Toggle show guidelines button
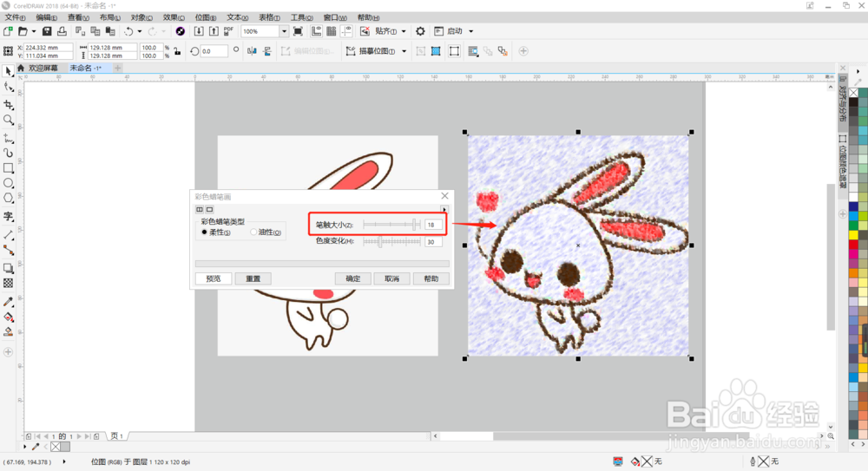The width and height of the screenshot is (868, 471). coord(346,31)
